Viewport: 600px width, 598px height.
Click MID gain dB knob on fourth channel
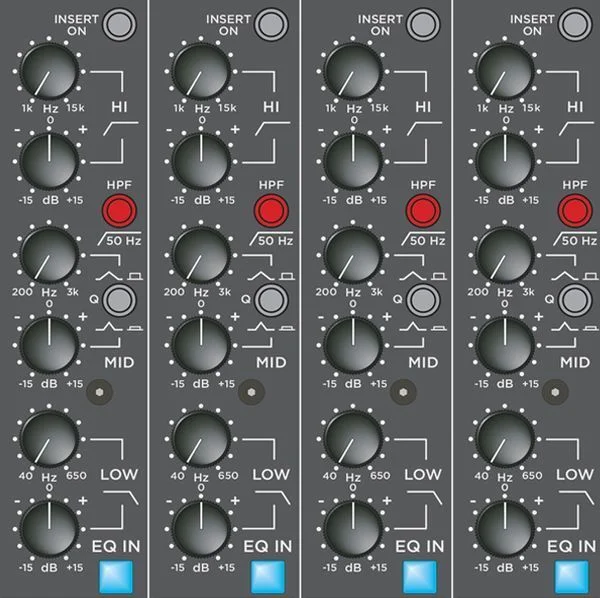click(x=505, y=345)
